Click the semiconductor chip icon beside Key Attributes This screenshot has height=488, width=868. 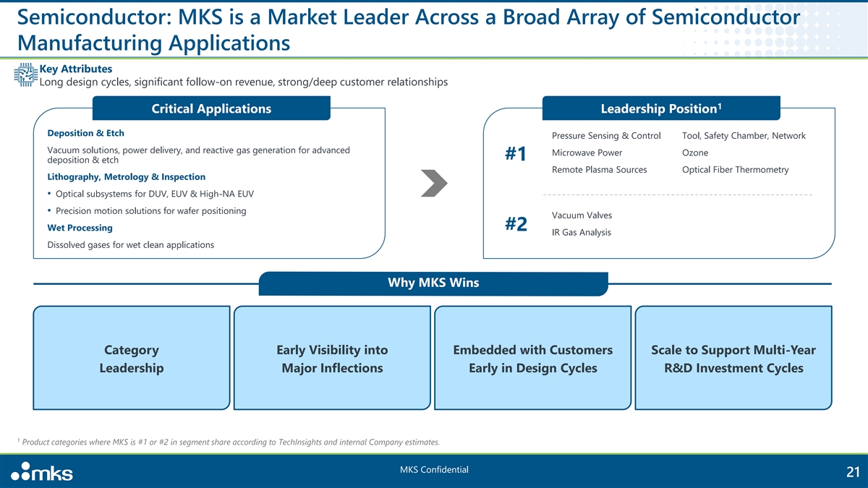[25, 75]
